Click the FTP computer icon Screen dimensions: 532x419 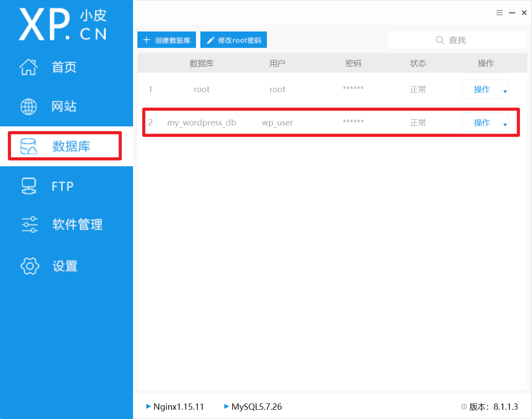[29, 186]
